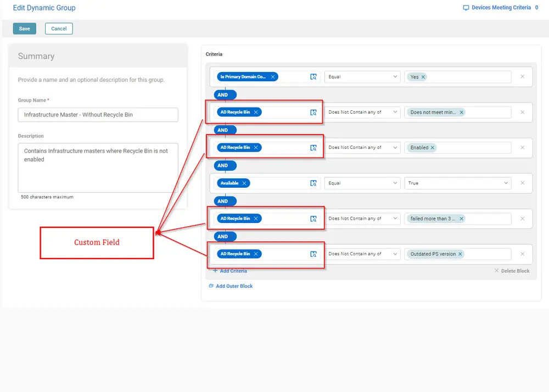Toggle the AND operator above the Available row

coord(225,166)
